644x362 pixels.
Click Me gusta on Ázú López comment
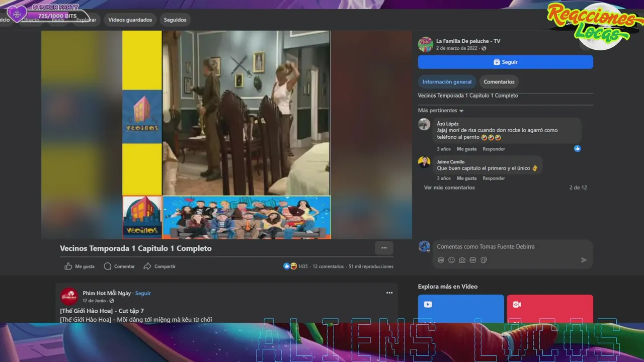(466, 149)
